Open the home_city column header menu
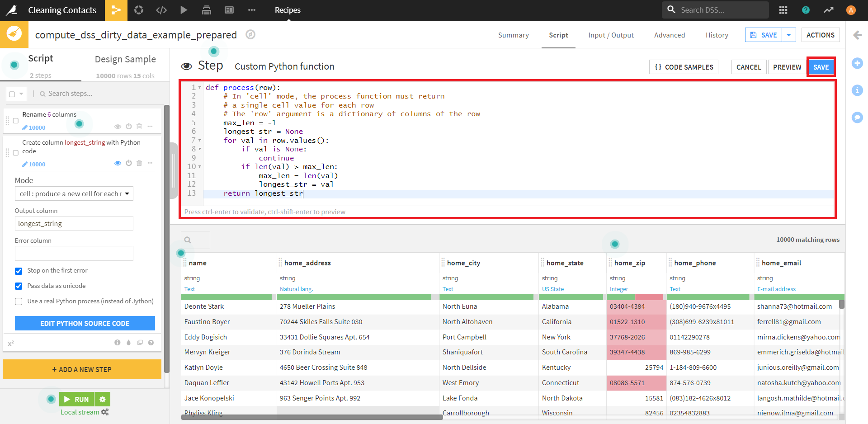This screenshot has height=424, width=868. 463,263
